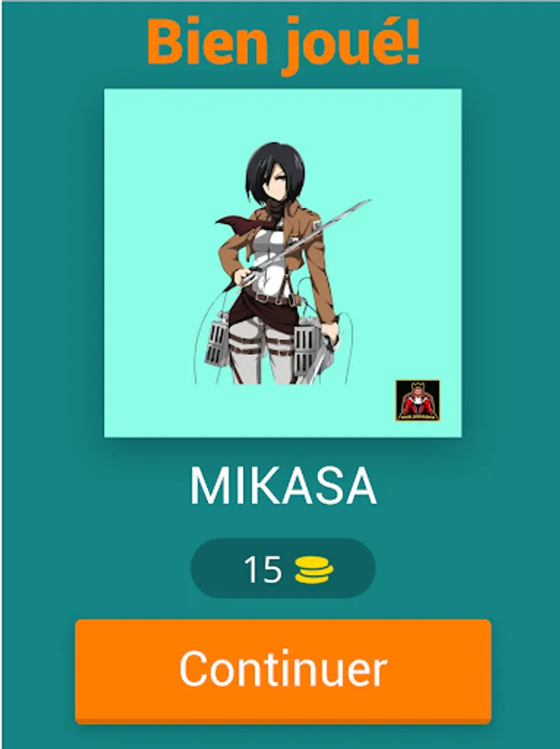Image resolution: width=560 pixels, height=749 pixels.
Task: Tap the yellow coin stack icon
Action: point(314,570)
